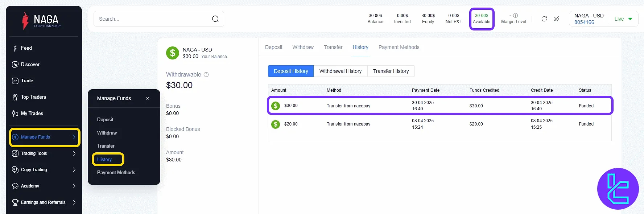
Task: Click the Margin Level info icon
Action: click(x=515, y=16)
